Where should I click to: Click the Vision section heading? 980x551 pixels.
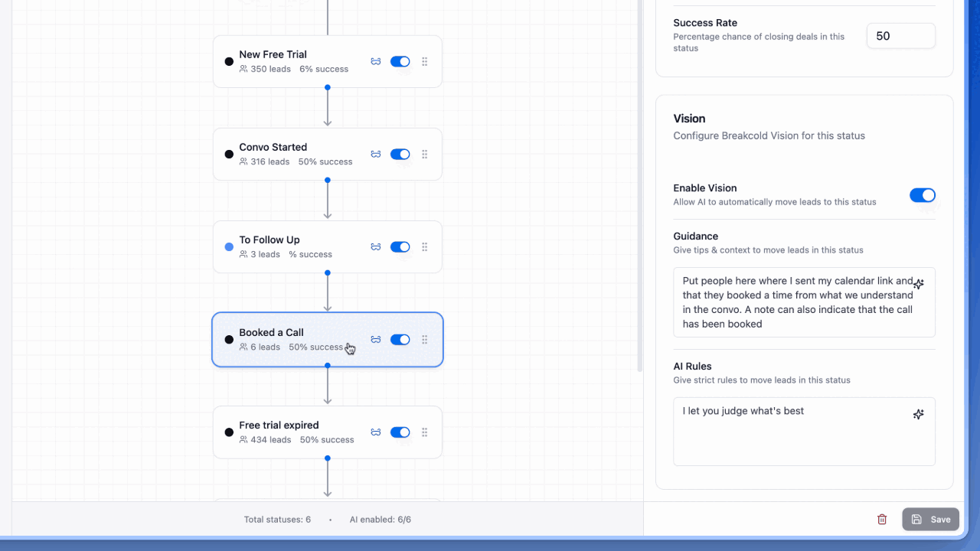[689, 119]
